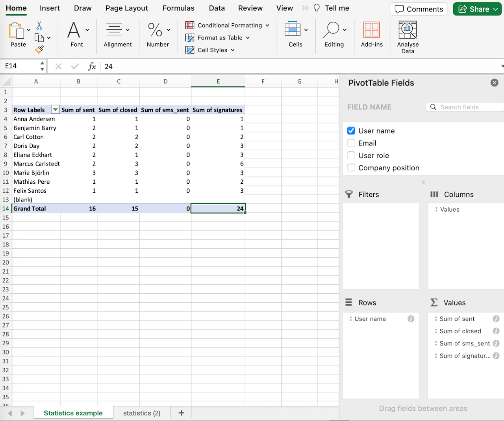Click the fx insert function icon

tap(92, 66)
